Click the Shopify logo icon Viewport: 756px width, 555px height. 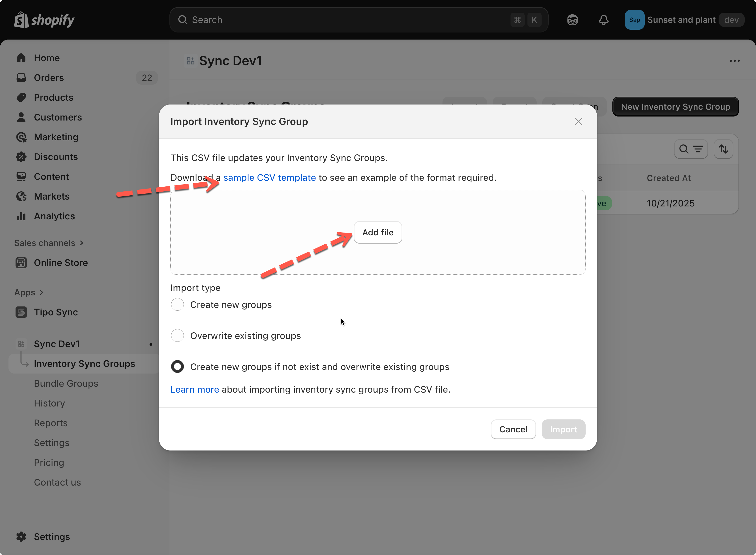(21, 20)
